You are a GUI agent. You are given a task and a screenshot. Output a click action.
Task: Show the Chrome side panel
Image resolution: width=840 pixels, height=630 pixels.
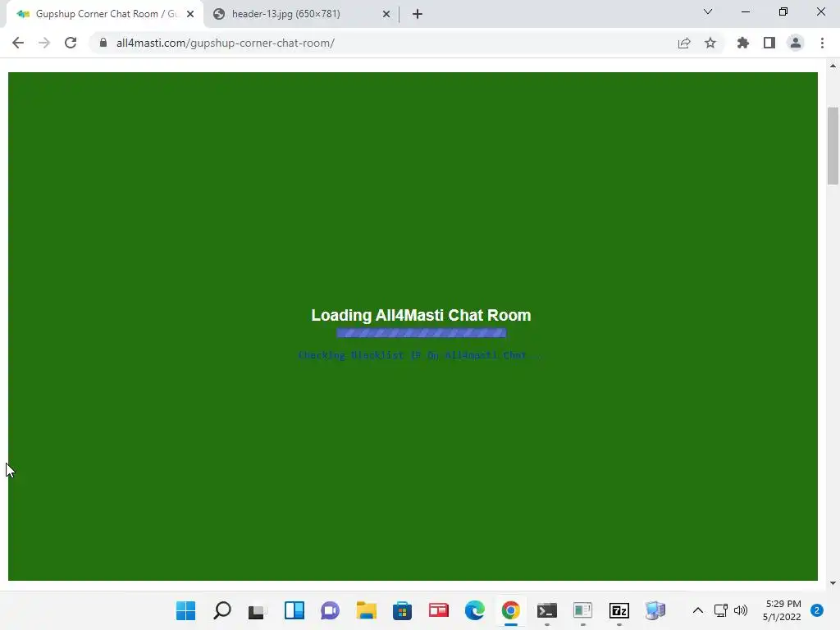[769, 43]
